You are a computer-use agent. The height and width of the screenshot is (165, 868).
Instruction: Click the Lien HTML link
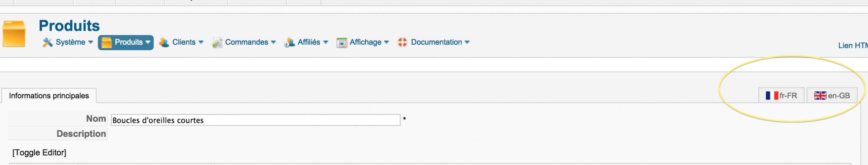pyautogui.click(x=853, y=45)
